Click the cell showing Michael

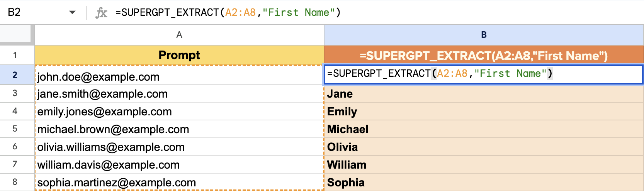point(484,129)
